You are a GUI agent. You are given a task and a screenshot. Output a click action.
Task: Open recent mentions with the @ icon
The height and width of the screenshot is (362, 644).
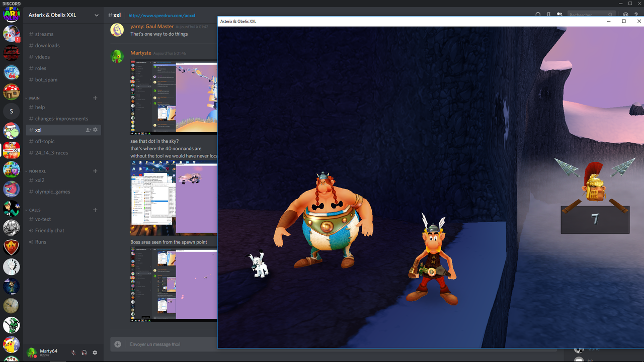pyautogui.click(x=625, y=15)
